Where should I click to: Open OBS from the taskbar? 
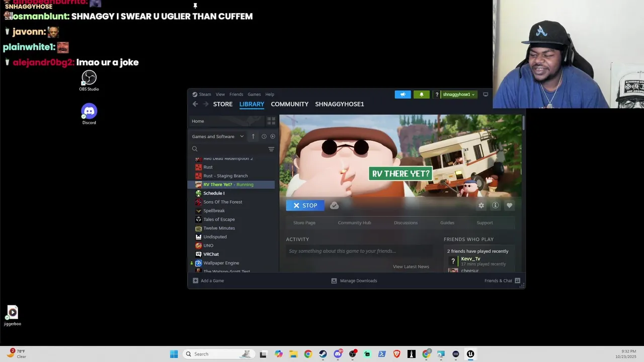click(352, 354)
